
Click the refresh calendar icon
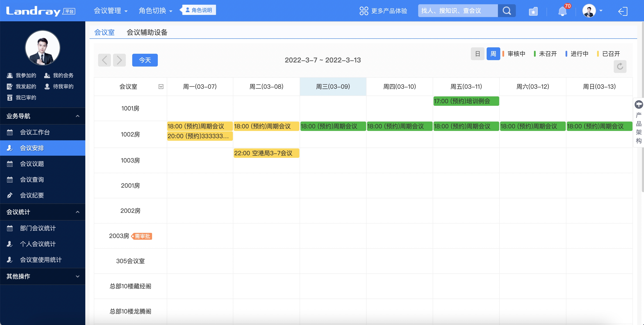620,67
